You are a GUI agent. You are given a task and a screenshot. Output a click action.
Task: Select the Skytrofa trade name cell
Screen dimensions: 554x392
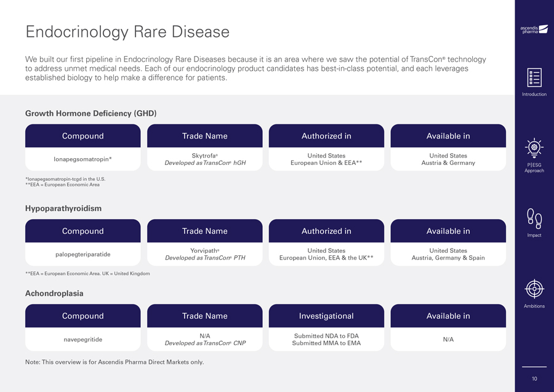coord(205,159)
